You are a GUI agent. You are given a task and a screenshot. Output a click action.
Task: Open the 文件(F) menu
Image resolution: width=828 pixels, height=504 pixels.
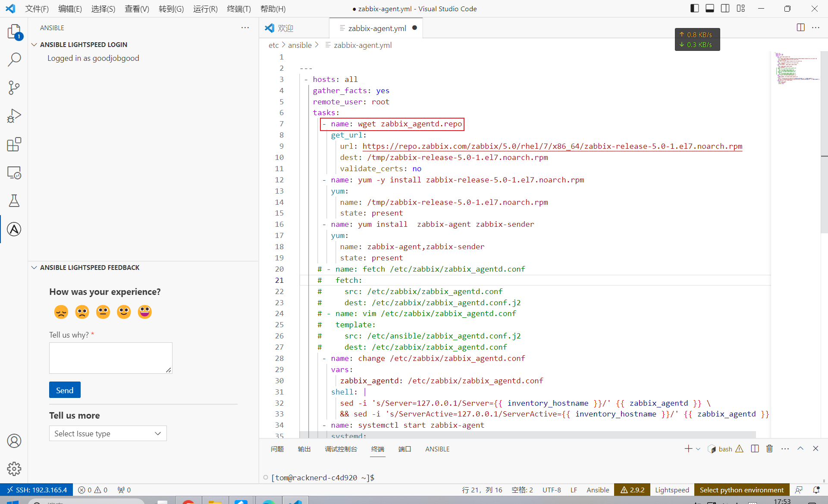click(37, 9)
